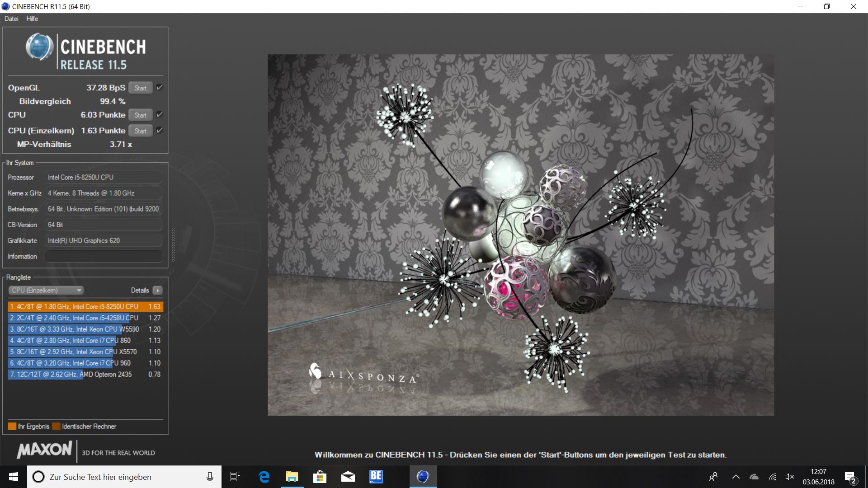The width and height of the screenshot is (868, 488).
Task: Expand ranking Details arrow button
Action: [x=157, y=290]
